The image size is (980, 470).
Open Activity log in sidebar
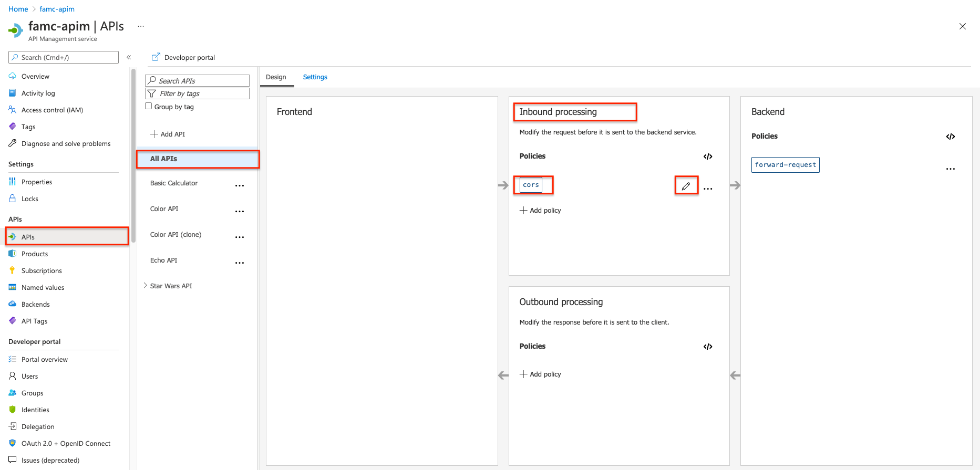click(x=38, y=93)
